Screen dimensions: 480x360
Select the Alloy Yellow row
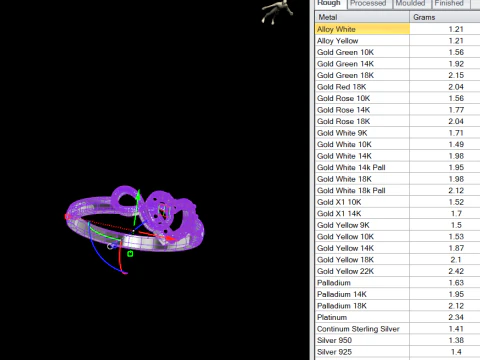[397, 41]
